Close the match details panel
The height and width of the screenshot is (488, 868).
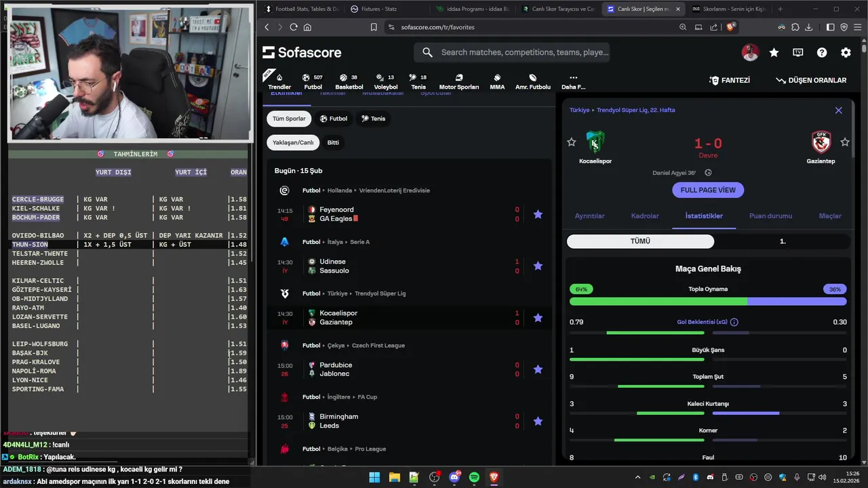point(839,110)
